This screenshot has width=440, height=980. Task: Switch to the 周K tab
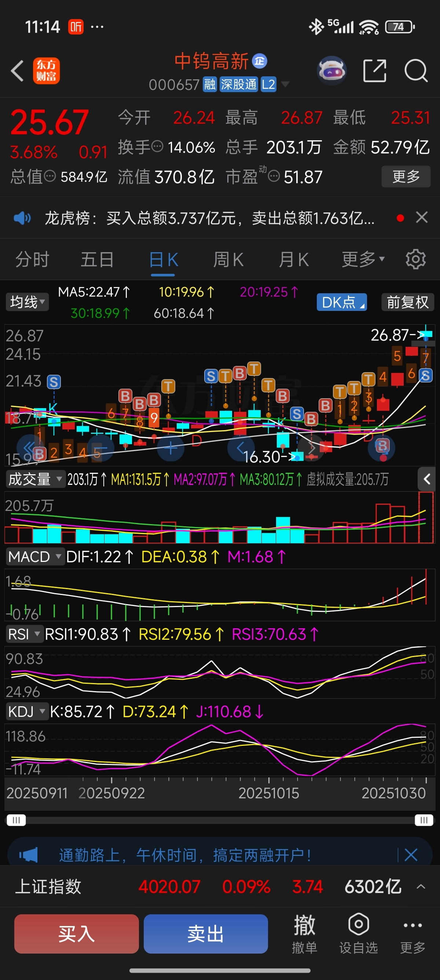click(x=228, y=260)
